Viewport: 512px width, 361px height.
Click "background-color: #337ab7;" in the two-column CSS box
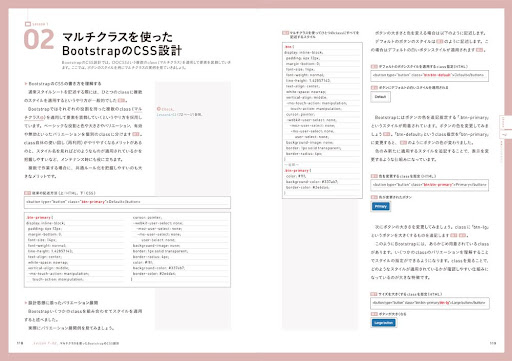(159, 268)
